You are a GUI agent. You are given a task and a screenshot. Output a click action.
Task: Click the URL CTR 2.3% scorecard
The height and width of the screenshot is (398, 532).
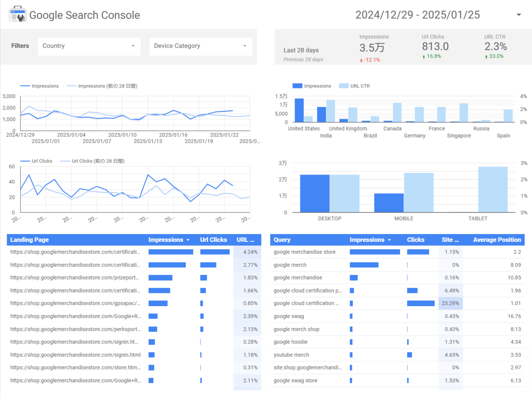coord(496,46)
